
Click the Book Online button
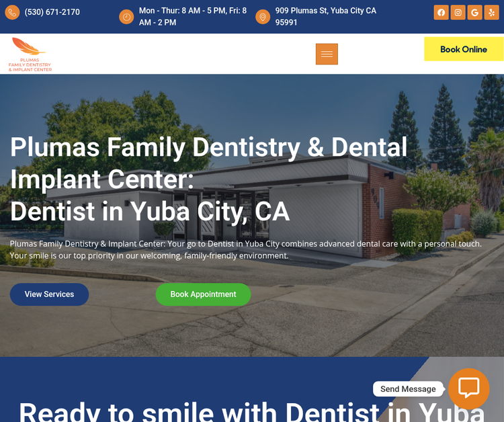[464, 49]
